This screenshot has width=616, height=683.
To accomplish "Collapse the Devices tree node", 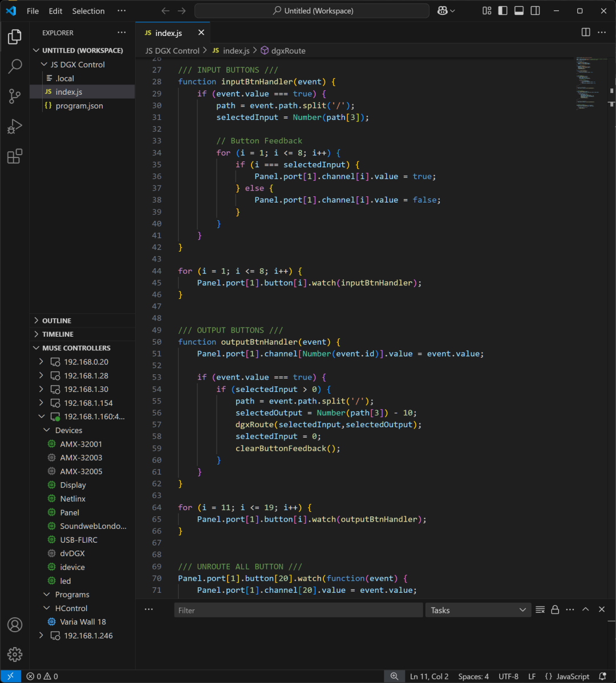I will tap(47, 430).
